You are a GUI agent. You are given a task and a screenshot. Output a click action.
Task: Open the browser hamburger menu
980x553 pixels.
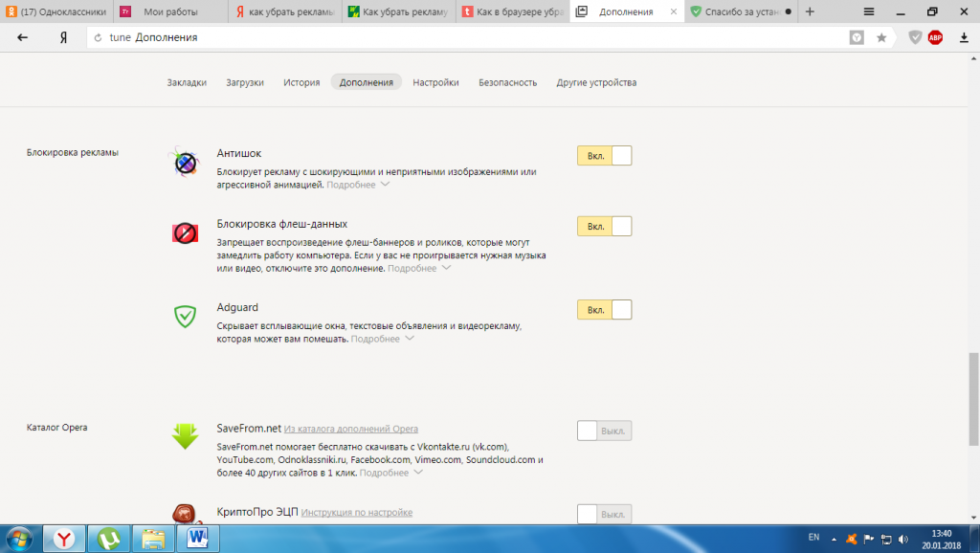869,11
